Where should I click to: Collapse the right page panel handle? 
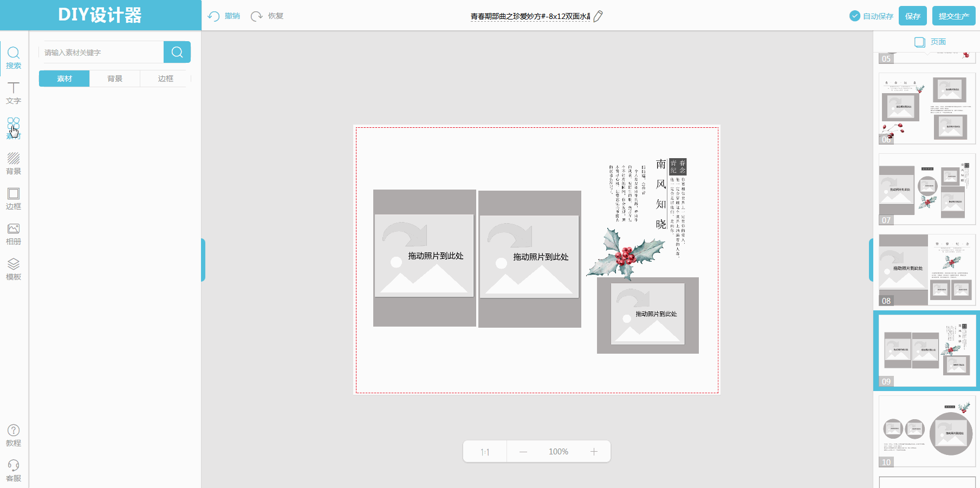tap(871, 260)
